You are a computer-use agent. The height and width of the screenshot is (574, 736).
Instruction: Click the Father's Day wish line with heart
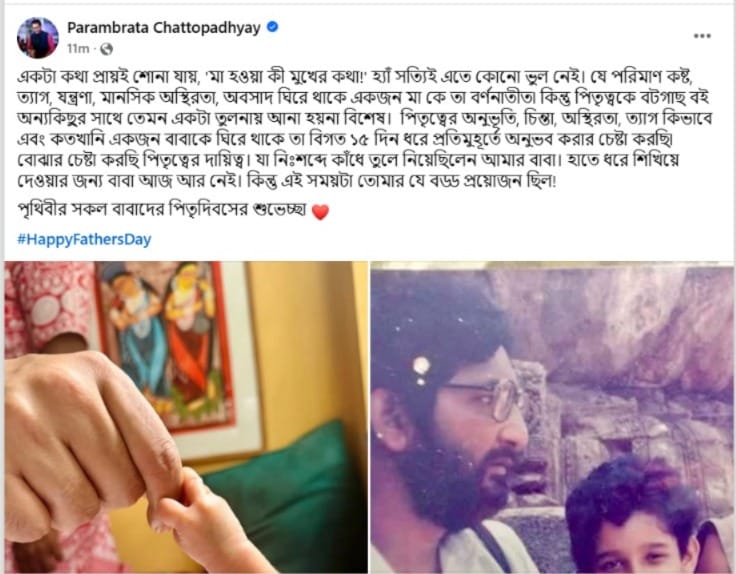point(173,210)
